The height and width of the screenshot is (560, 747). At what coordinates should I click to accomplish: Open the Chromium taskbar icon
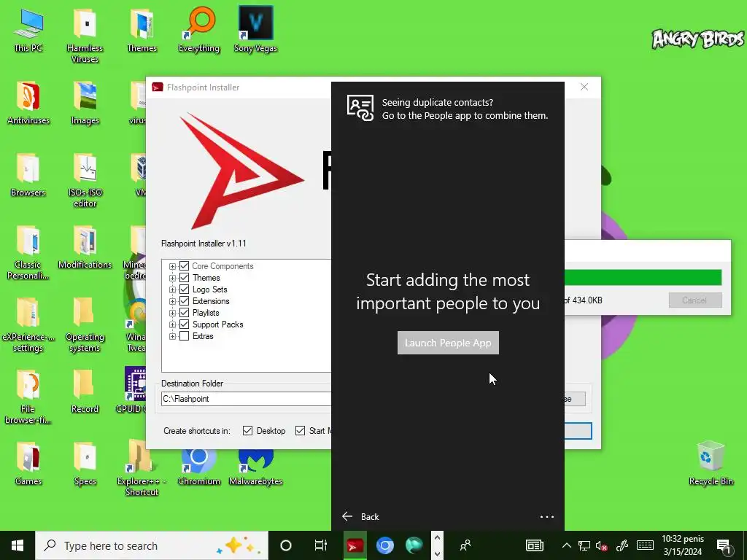pos(385,545)
